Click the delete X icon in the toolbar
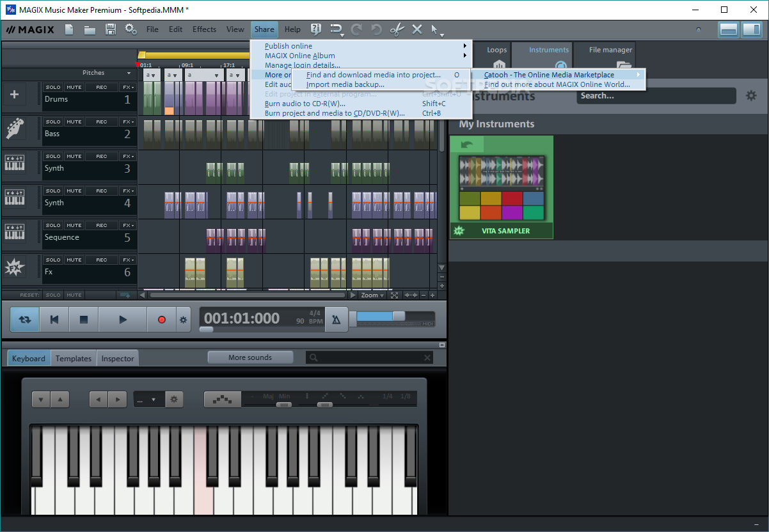 click(417, 29)
